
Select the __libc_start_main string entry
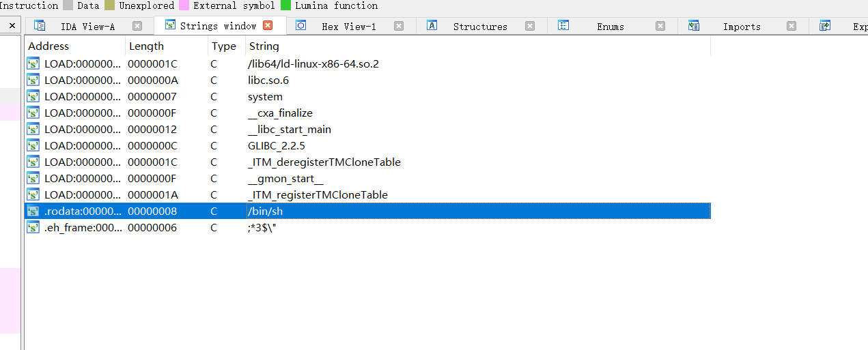click(290, 130)
